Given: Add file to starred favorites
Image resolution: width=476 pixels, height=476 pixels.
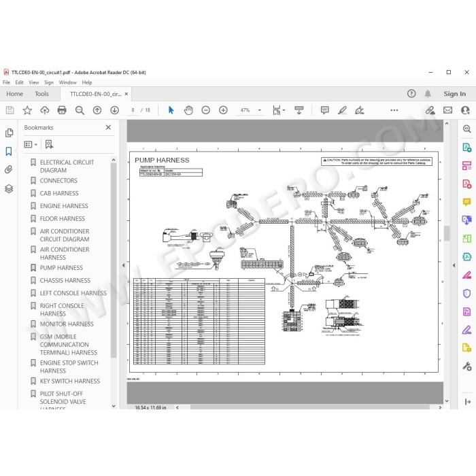Looking at the screenshot, I should point(27,110).
